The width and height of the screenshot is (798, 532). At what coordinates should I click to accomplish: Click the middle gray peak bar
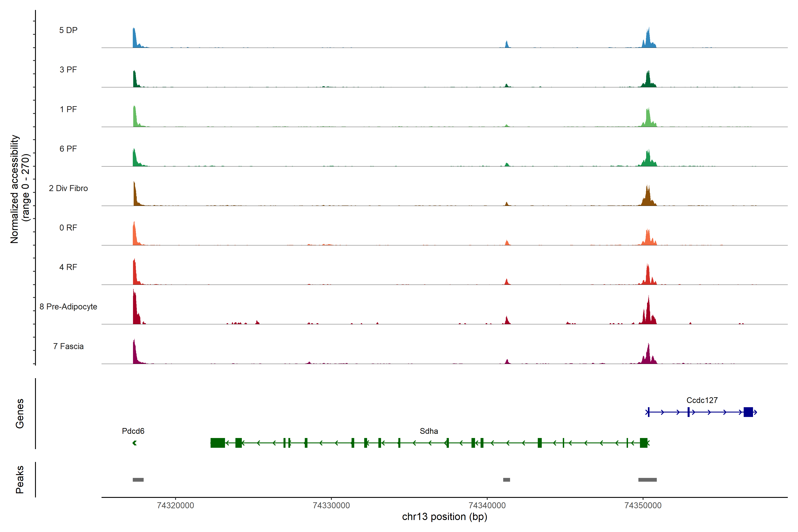[506, 480]
